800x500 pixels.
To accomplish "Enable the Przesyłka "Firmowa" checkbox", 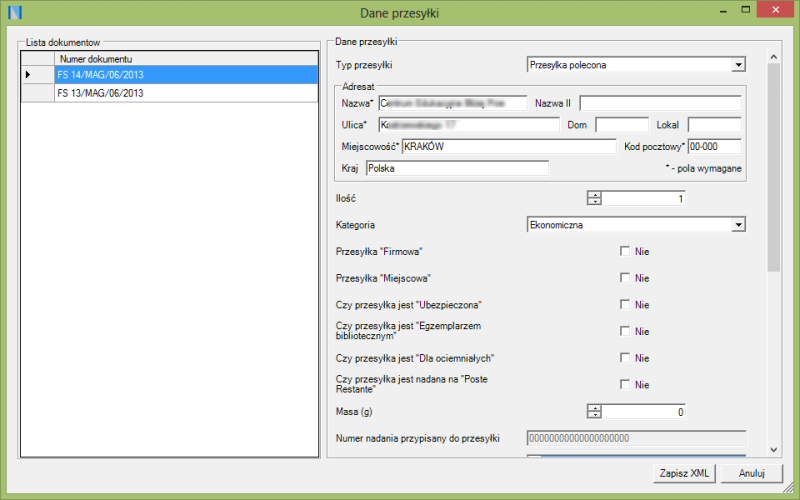I will 625,251.
